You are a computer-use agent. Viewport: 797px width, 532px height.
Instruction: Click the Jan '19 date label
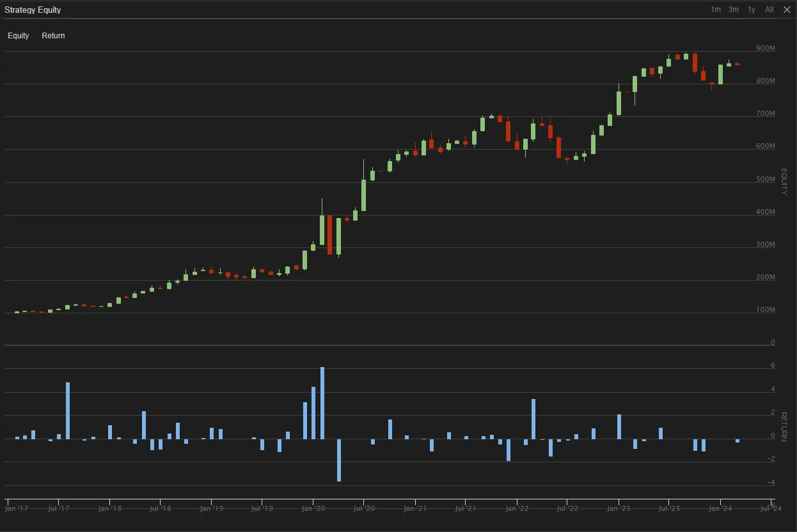click(x=211, y=509)
